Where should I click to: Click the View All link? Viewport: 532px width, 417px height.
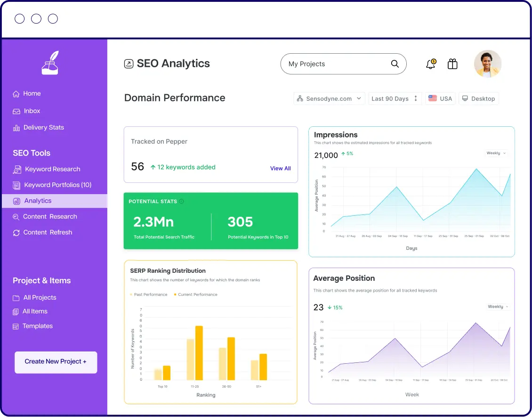(x=280, y=168)
